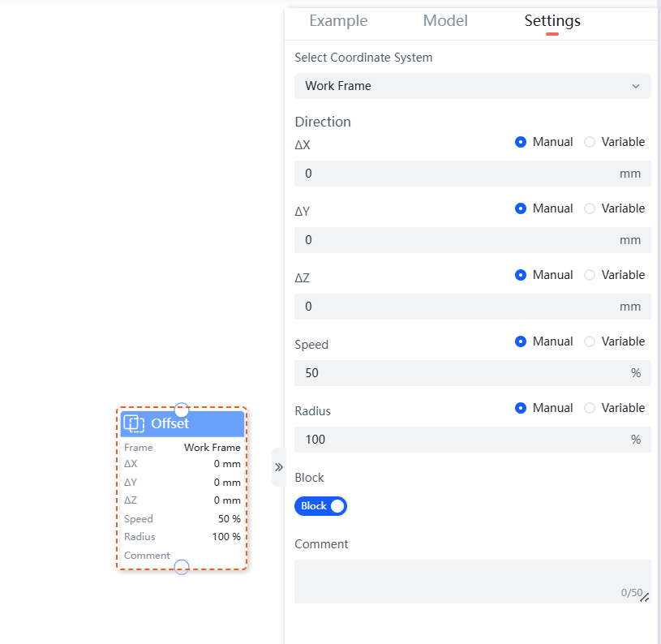Switch to the Model tab

445,21
